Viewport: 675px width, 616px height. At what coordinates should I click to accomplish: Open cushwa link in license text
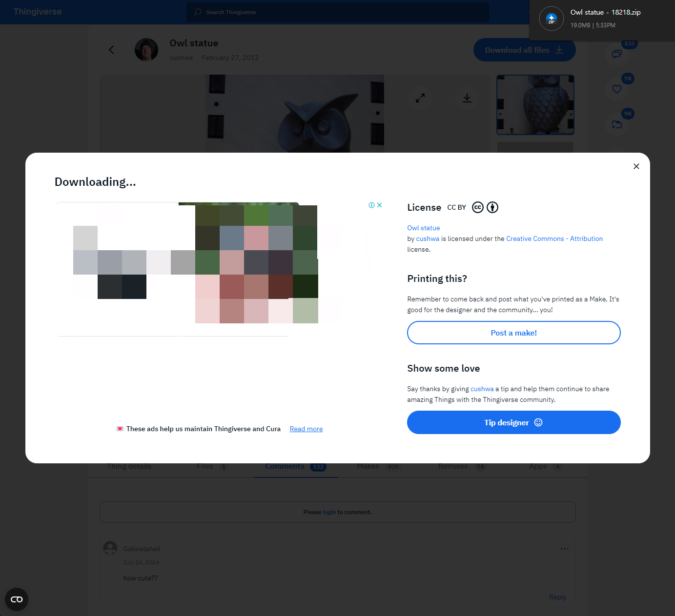point(427,238)
